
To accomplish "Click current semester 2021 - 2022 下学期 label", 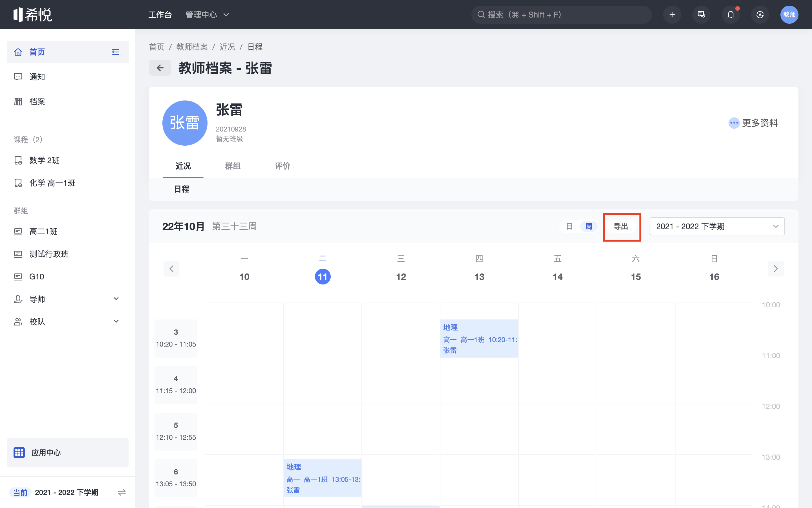I will [67, 492].
